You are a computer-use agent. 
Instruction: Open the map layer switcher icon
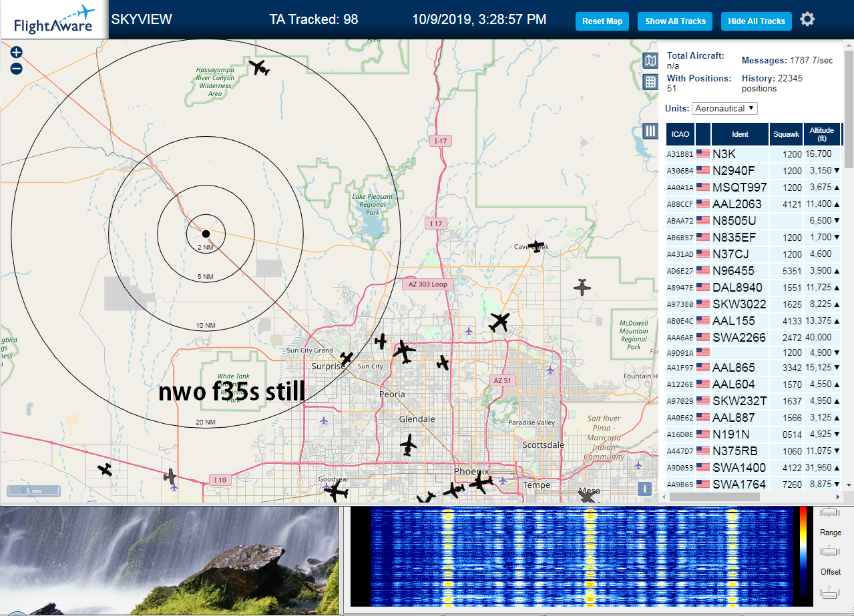650,61
